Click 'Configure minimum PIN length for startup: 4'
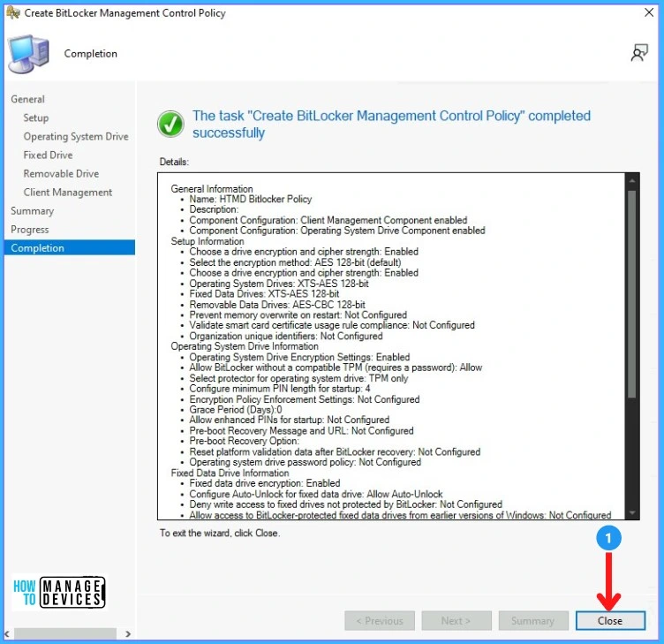This screenshot has height=644, width=664. pos(280,389)
